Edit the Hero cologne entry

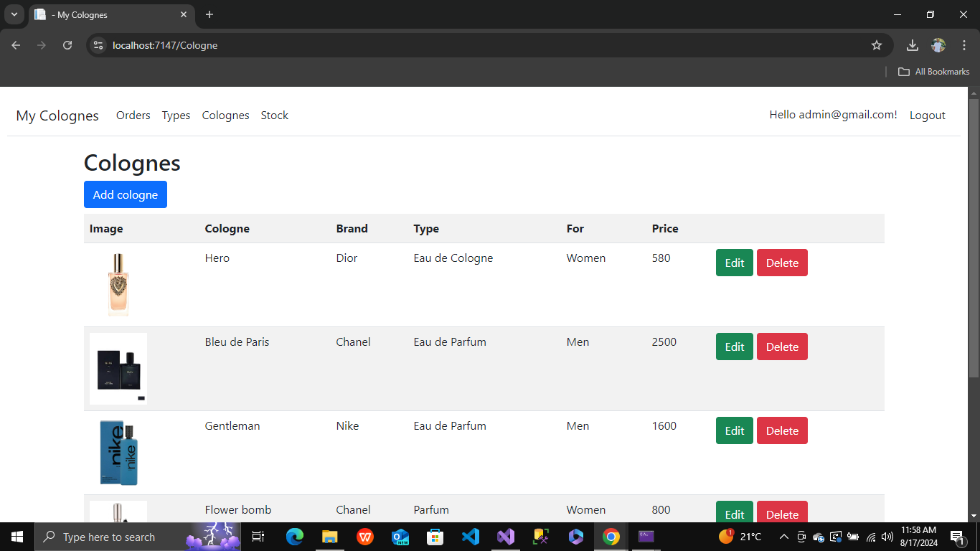[734, 263]
